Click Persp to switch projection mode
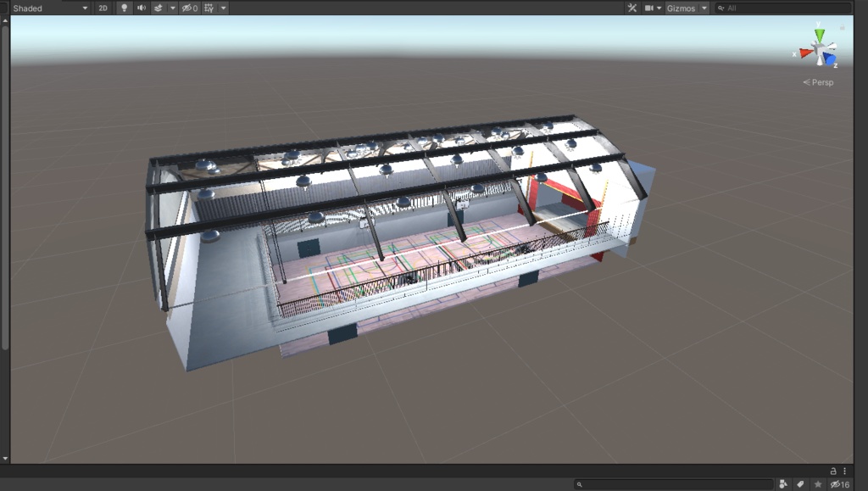868x491 pixels. [819, 81]
